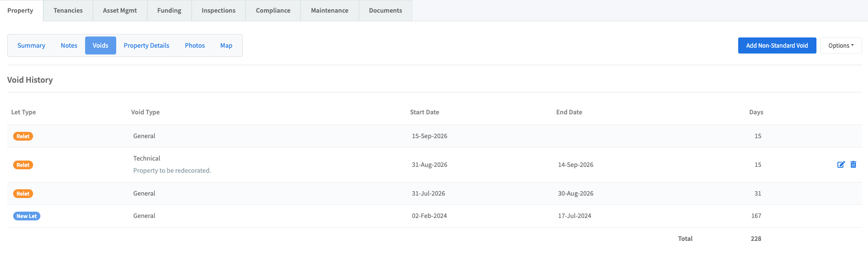Open the Options dropdown
The height and width of the screenshot is (253, 868).
coord(841,45)
